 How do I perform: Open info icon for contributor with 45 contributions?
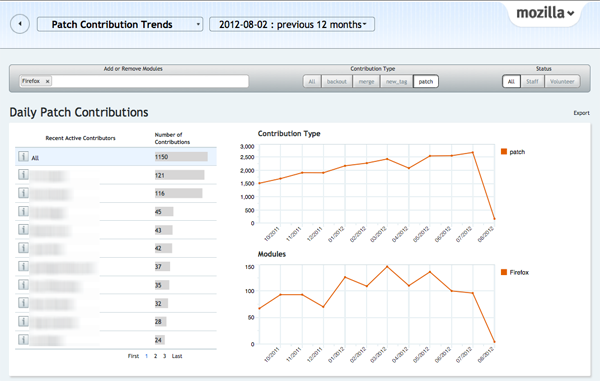pyautogui.click(x=23, y=211)
